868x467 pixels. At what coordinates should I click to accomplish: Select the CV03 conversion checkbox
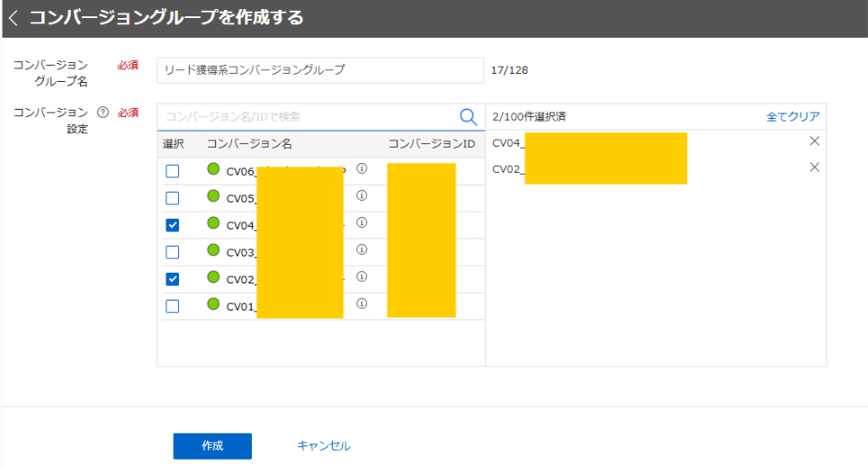173,252
